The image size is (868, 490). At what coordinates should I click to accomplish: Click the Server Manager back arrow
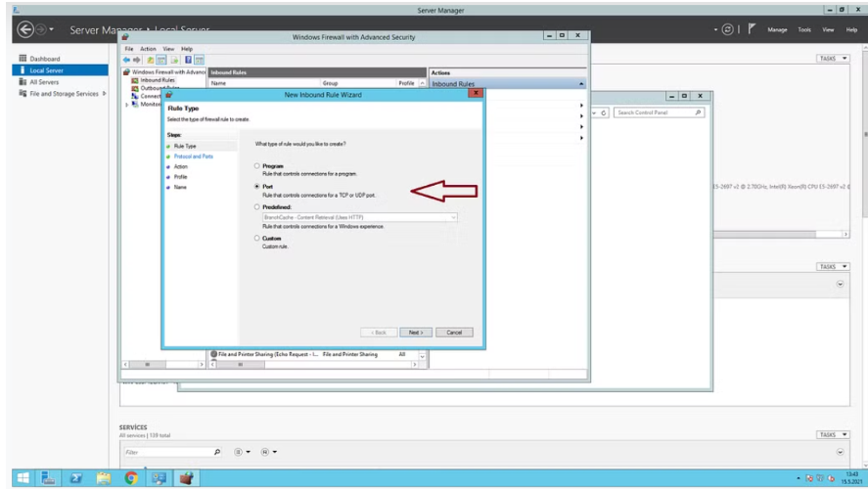point(24,29)
